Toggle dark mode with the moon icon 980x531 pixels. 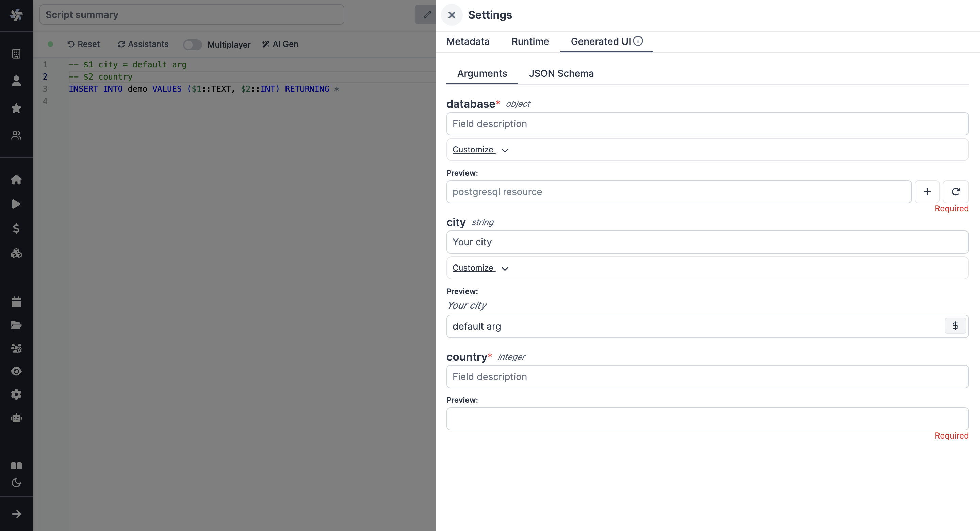point(16,483)
